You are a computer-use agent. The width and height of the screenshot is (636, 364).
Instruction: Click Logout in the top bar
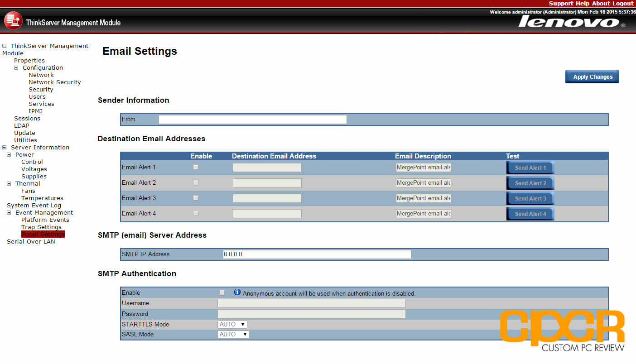coord(623,4)
